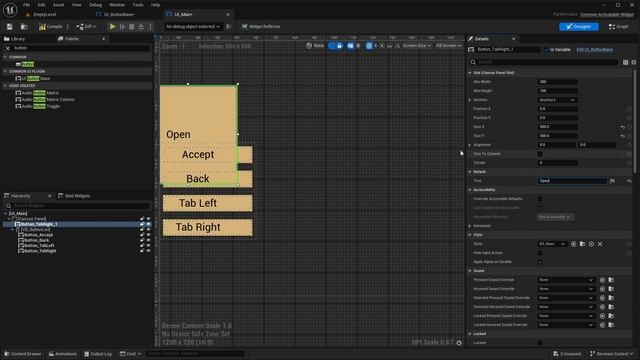The width and height of the screenshot is (640, 360).
Task: Switch to the Library panel tab
Action: click(15, 39)
